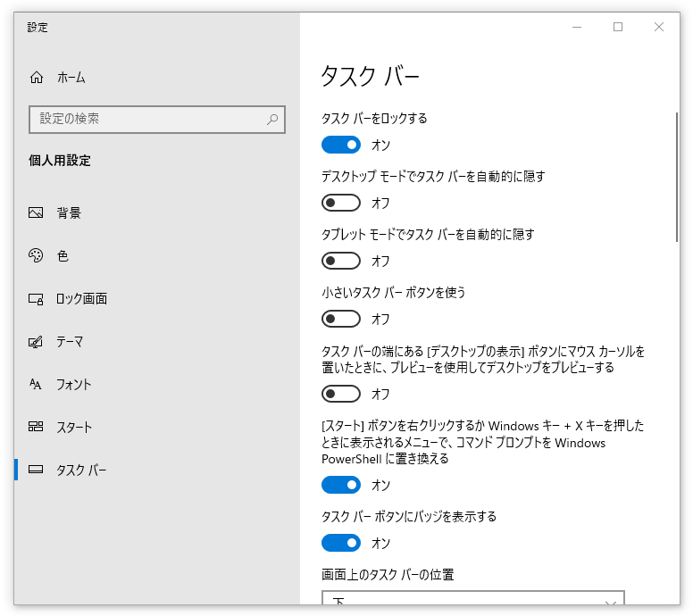The image size is (693, 616).
Task: Select 色 in the sidebar
Action: click(157, 255)
